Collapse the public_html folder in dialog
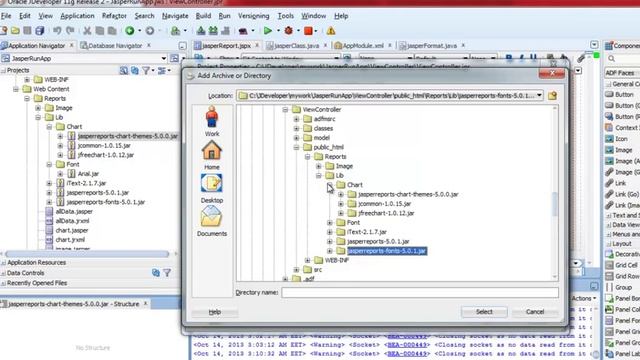 click(x=296, y=147)
